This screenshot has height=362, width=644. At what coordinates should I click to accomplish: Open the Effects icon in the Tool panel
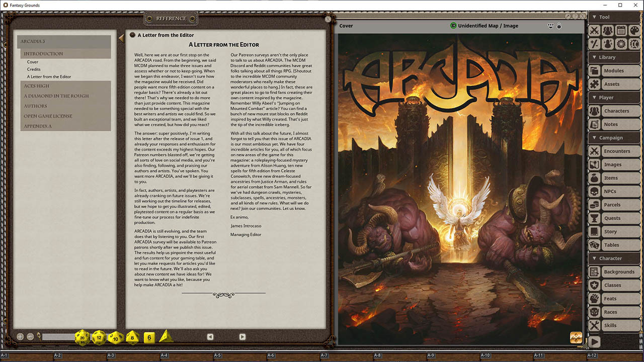(608, 44)
